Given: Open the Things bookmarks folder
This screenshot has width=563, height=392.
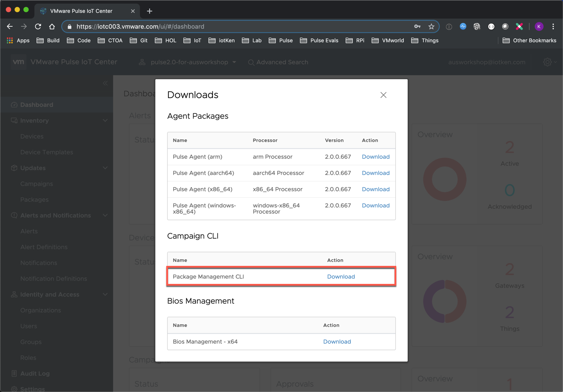Looking at the screenshot, I should [425, 40].
